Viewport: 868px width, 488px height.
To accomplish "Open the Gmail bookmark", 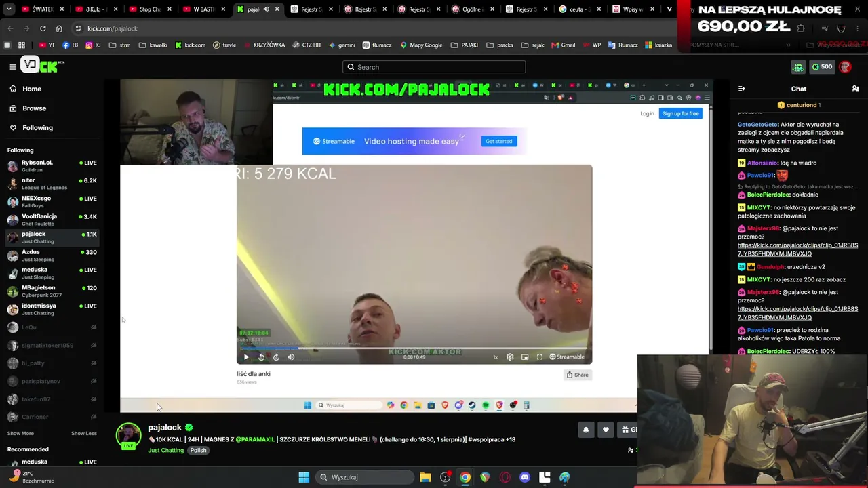I will click(x=564, y=45).
